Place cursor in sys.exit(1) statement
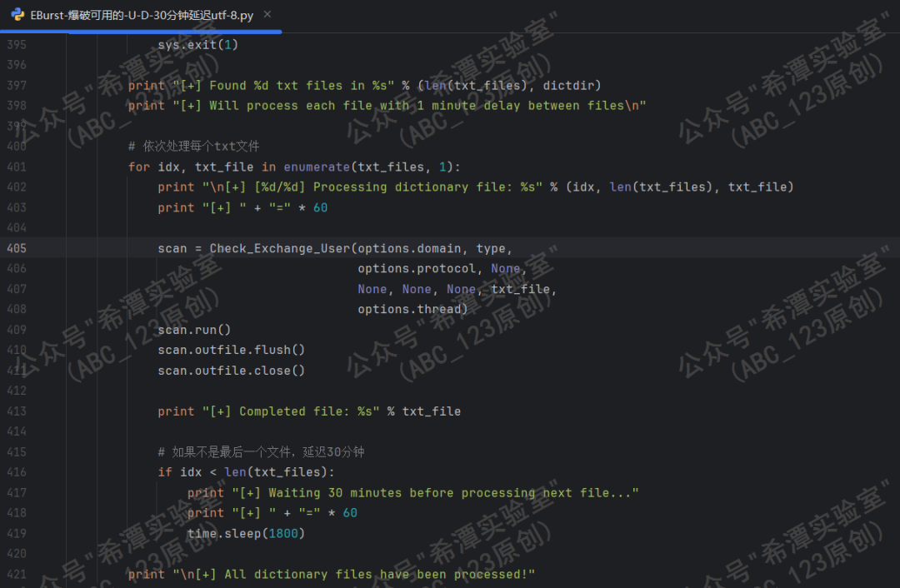 (198, 45)
